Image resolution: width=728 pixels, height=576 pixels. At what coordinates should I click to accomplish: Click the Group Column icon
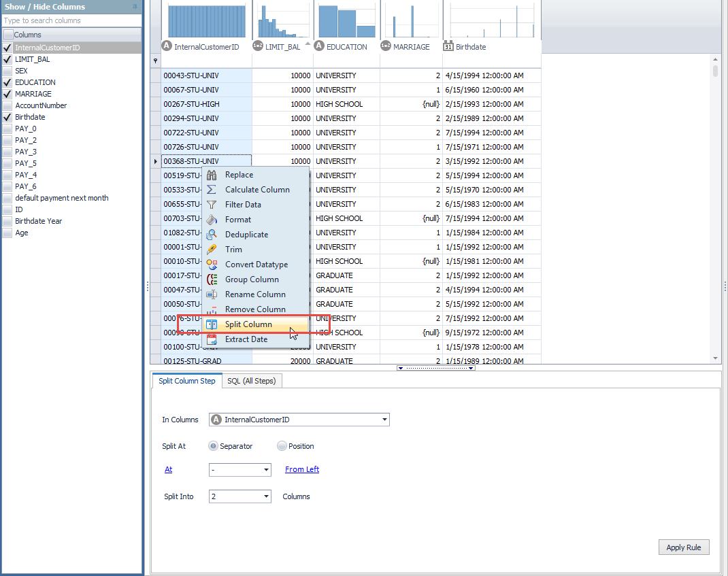click(212, 279)
